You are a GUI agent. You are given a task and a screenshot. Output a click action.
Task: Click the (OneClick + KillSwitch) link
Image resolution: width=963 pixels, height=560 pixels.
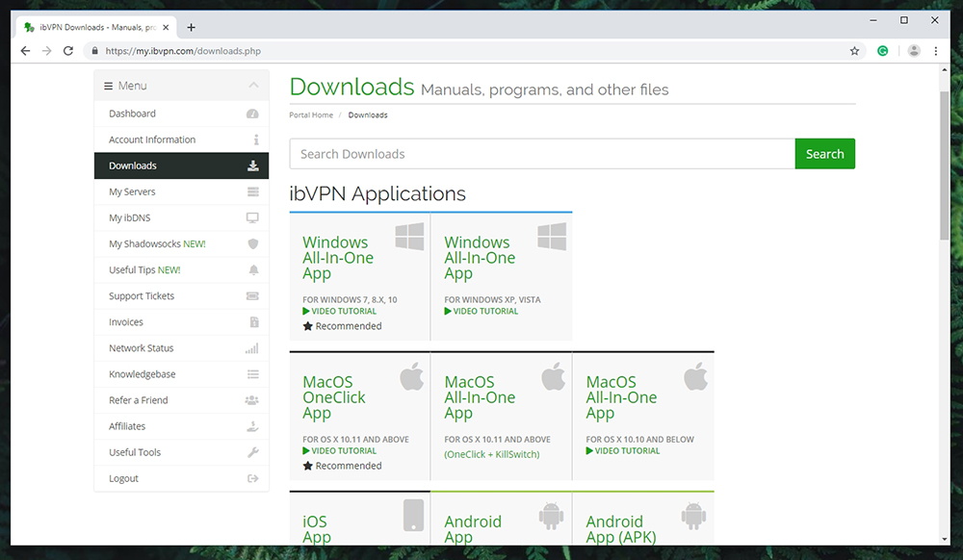(492, 454)
